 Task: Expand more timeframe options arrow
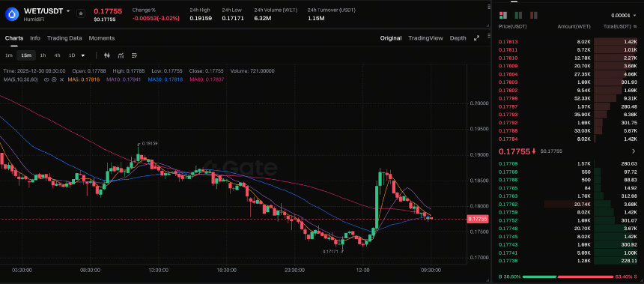click(83, 55)
